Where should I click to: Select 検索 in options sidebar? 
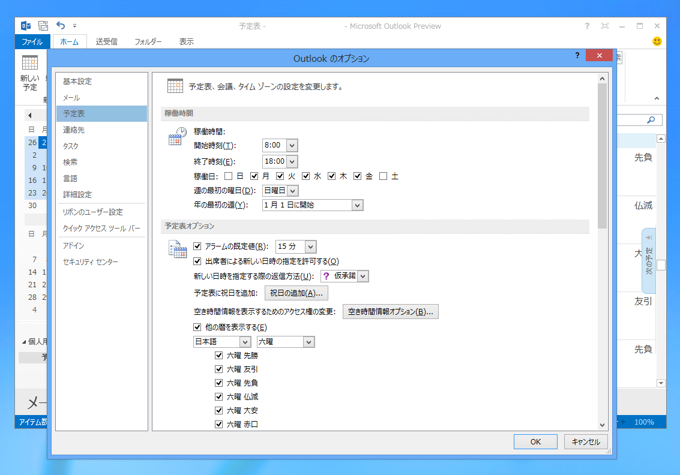[101, 162]
